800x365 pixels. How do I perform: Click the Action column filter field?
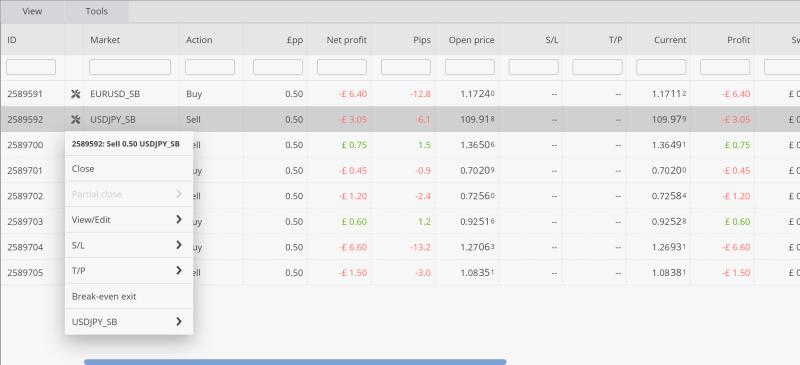[210, 67]
